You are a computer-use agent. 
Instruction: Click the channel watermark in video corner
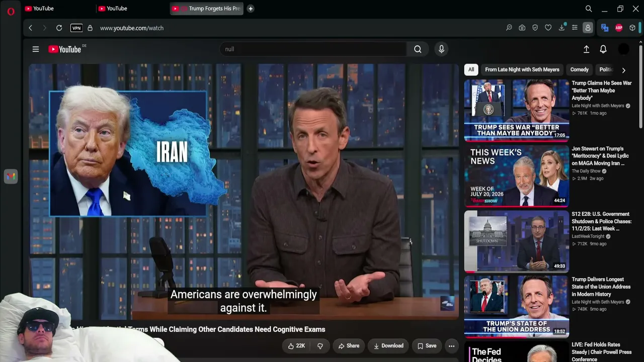447,303
